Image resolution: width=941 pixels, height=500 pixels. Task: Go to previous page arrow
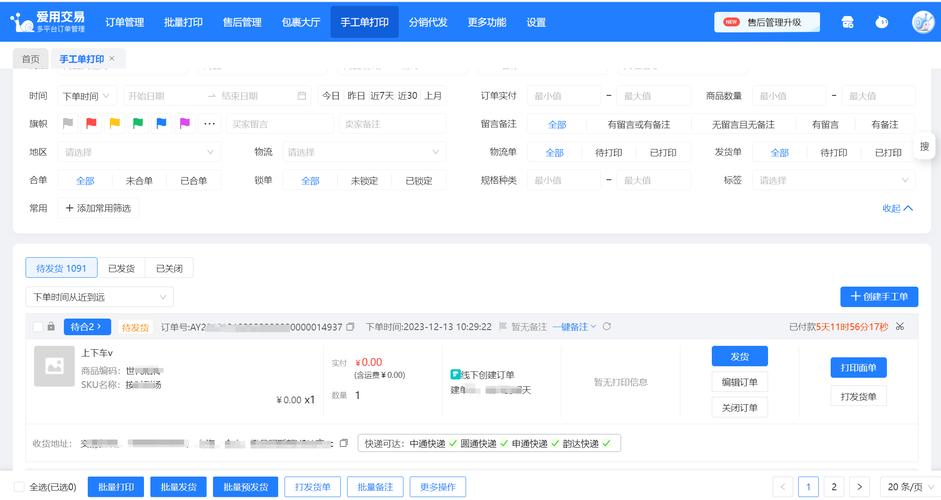coord(783,487)
